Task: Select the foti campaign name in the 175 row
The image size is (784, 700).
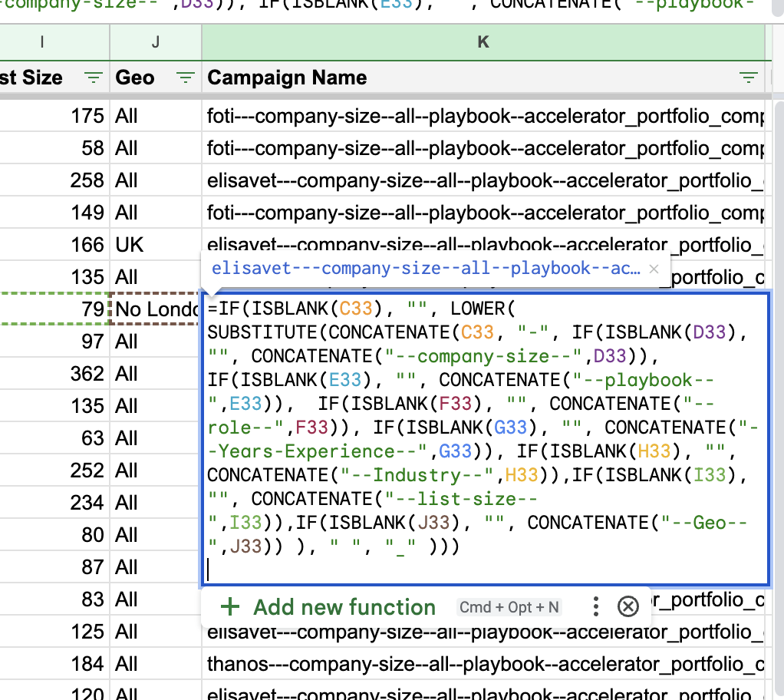Action: [x=483, y=116]
